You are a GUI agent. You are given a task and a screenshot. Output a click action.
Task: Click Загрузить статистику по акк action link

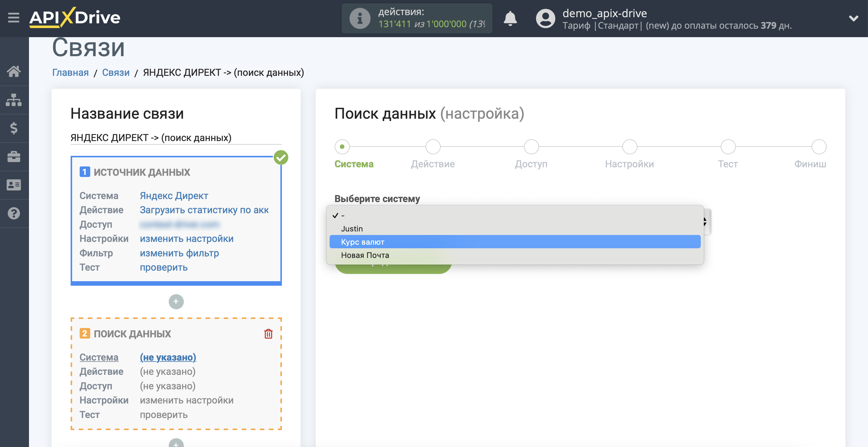pos(204,210)
